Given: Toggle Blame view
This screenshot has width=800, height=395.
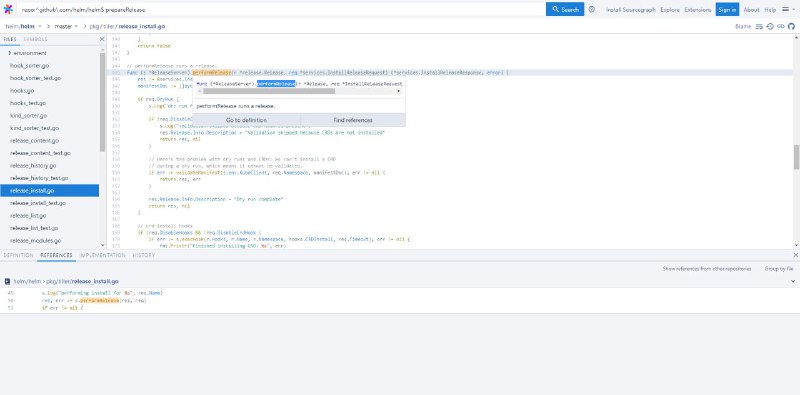Looking at the screenshot, I should 743,26.
